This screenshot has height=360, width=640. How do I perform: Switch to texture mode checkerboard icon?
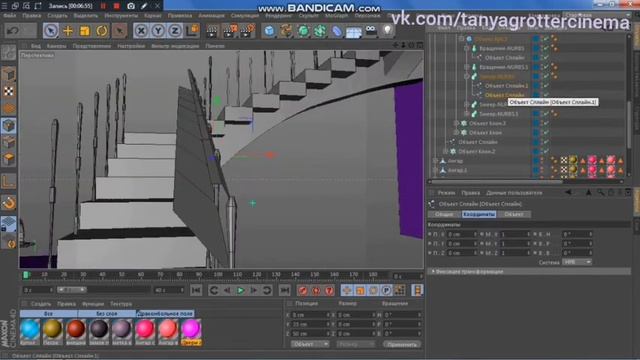click(x=9, y=91)
